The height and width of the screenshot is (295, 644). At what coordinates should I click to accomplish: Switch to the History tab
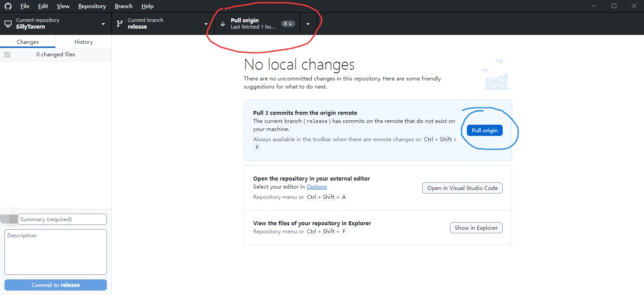click(x=84, y=42)
